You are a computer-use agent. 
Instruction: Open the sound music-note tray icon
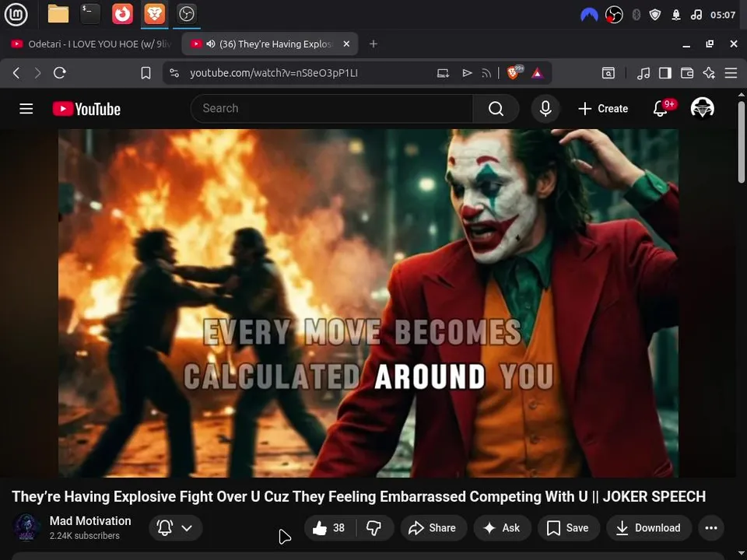pos(696,15)
